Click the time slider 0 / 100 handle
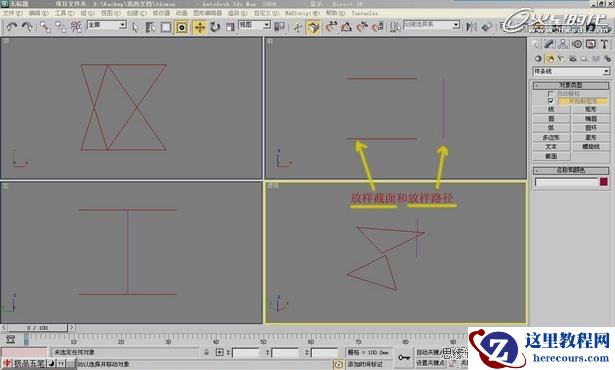The image size is (615, 370). [x=38, y=328]
